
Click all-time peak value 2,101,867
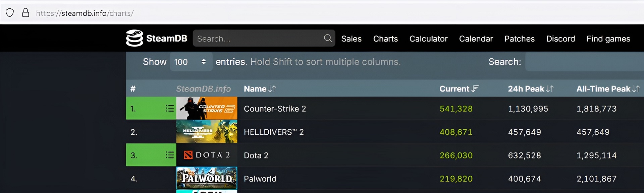[x=596, y=179]
